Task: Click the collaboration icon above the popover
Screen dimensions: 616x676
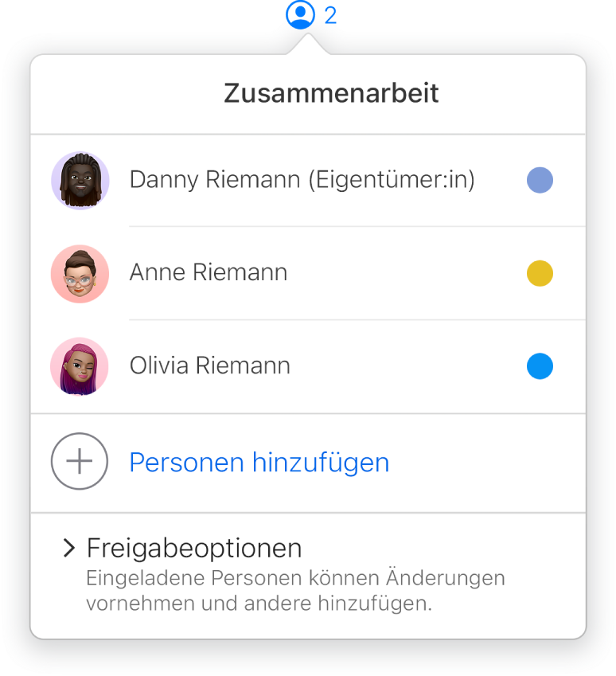Action: (301, 14)
